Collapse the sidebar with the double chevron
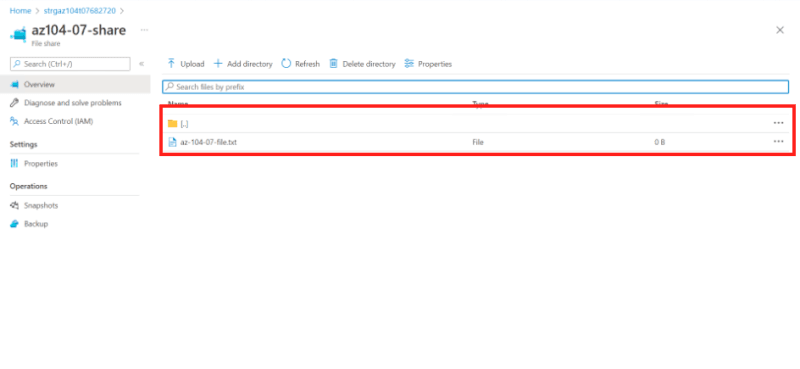The width and height of the screenshot is (800, 369). coord(141,64)
